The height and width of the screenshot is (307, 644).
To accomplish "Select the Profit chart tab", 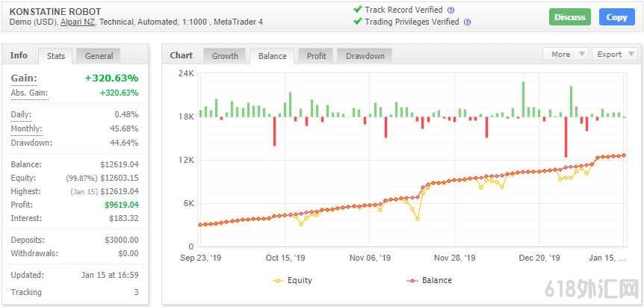I will pyautogui.click(x=316, y=56).
